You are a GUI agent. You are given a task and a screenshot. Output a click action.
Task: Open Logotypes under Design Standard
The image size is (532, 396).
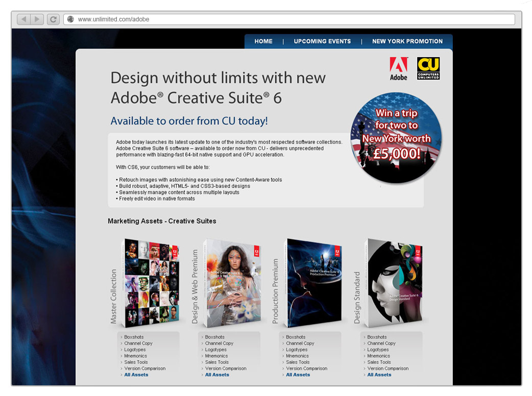pos(378,350)
